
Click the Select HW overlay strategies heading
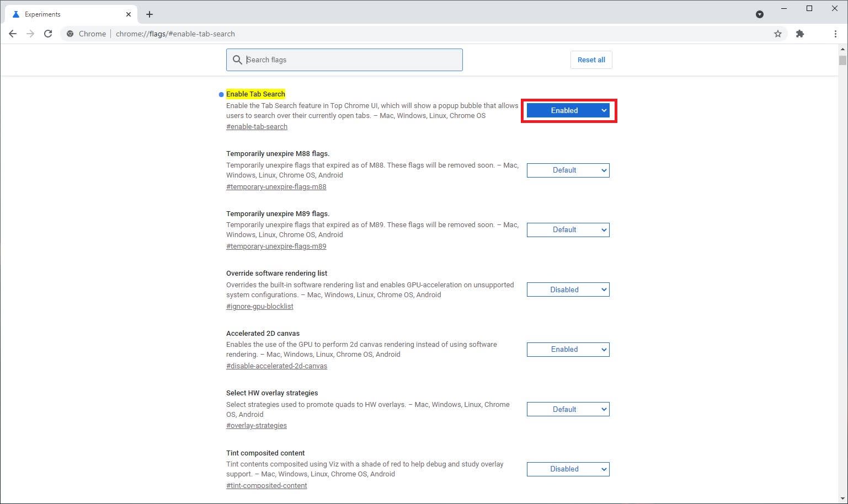click(272, 393)
